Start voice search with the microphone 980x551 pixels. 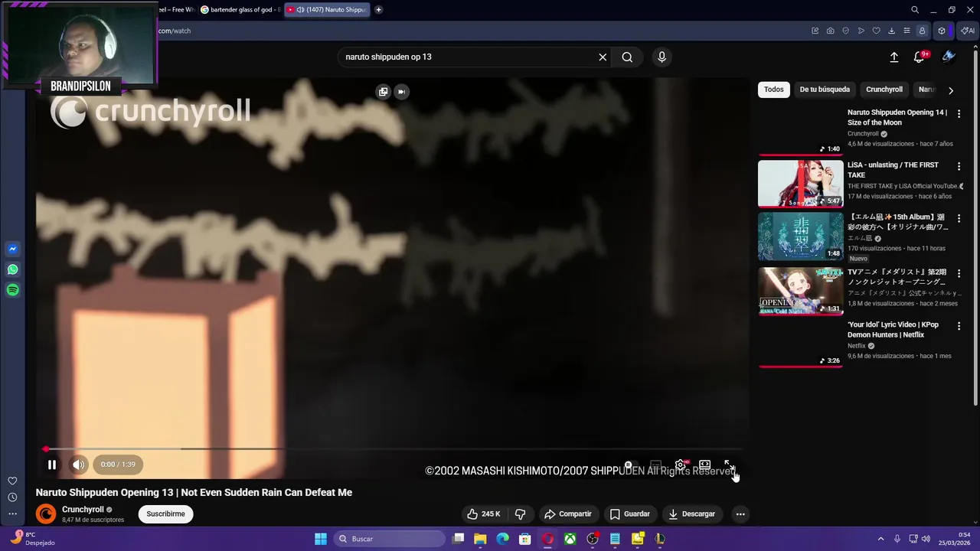[x=661, y=57]
